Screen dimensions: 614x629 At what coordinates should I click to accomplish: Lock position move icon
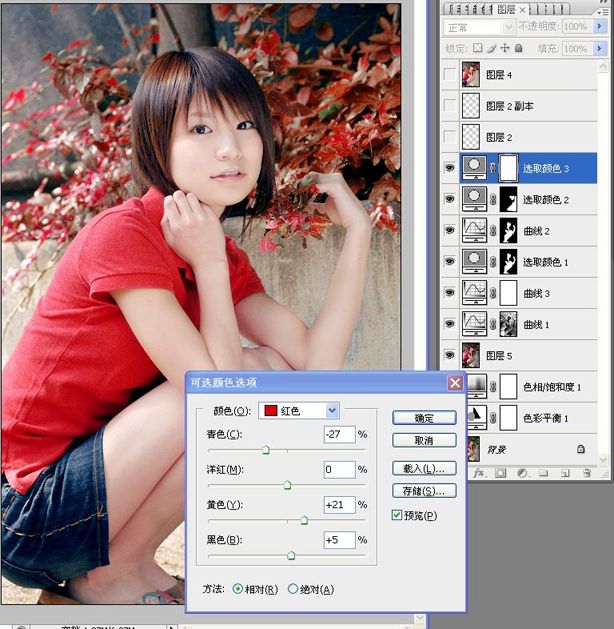tap(505, 48)
